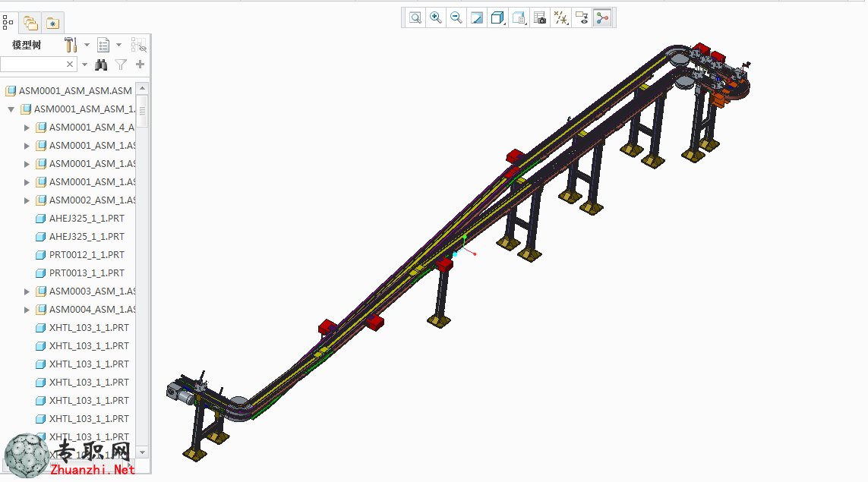This screenshot has width=868, height=482.
Task: Click the binoculars Find icon
Action: pyautogui.click(x=101, y=65)
